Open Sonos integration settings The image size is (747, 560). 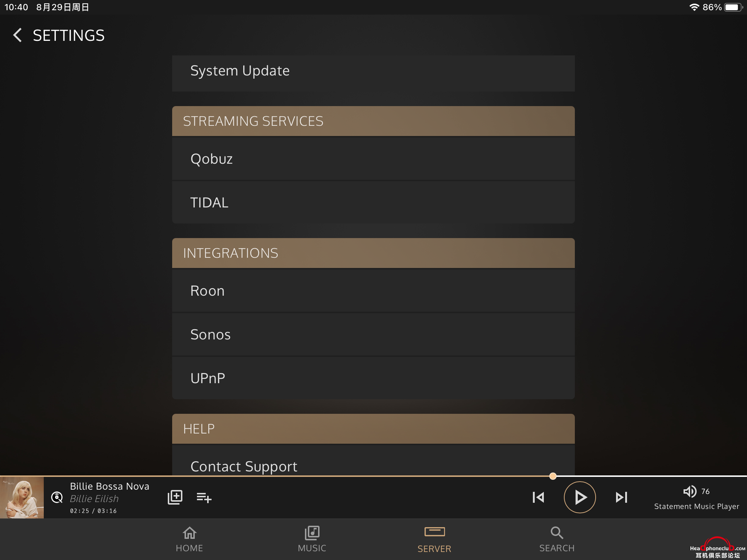coord(373,334)
